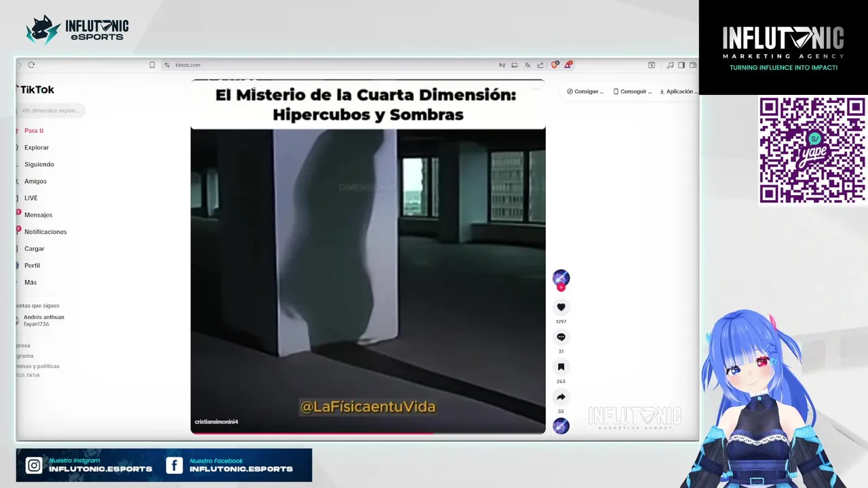
Task: Click 'políticas' footer link in sidebar
Action: pos(49,366)
